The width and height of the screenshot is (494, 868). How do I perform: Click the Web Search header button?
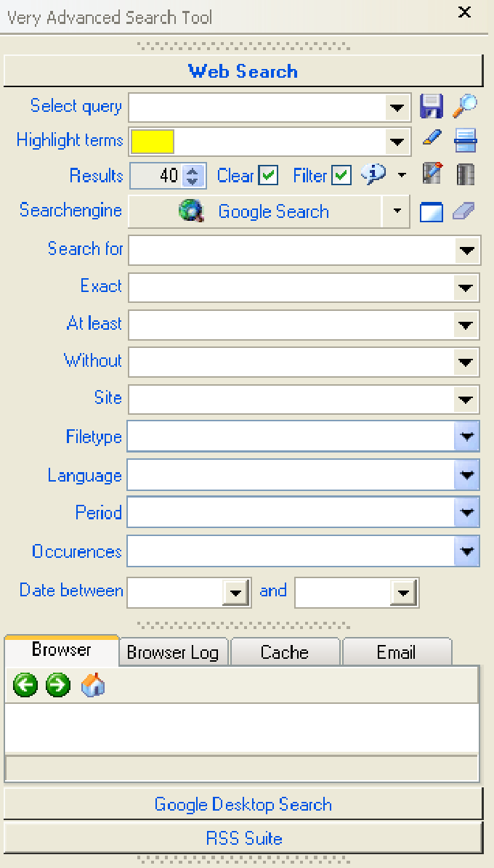click(x=243, y=71)
